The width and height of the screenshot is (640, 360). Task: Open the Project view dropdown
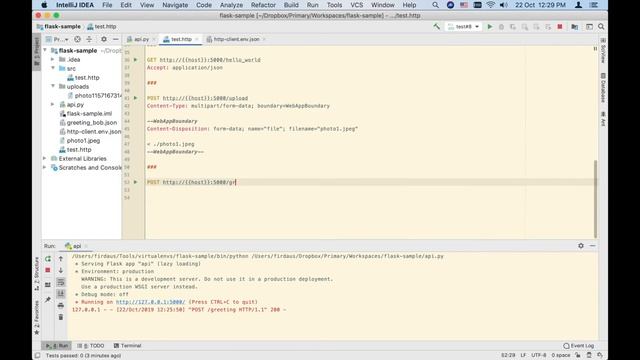(57, 39)
